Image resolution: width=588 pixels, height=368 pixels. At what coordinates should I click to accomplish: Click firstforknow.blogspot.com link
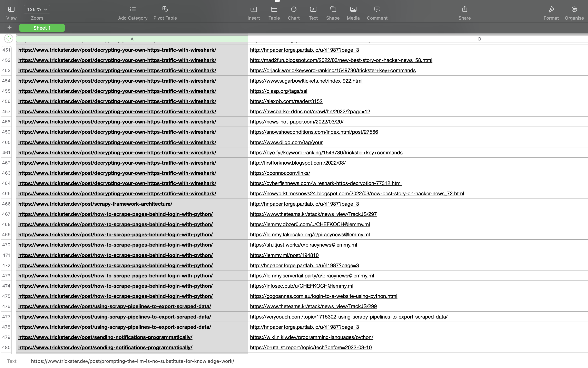click(298, 163)
